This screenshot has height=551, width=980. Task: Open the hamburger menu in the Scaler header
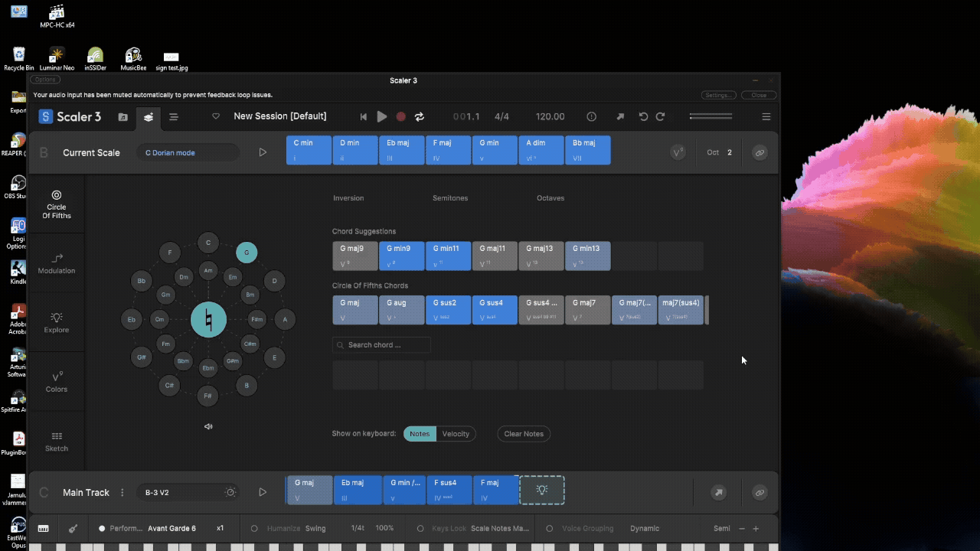point(766,117)
